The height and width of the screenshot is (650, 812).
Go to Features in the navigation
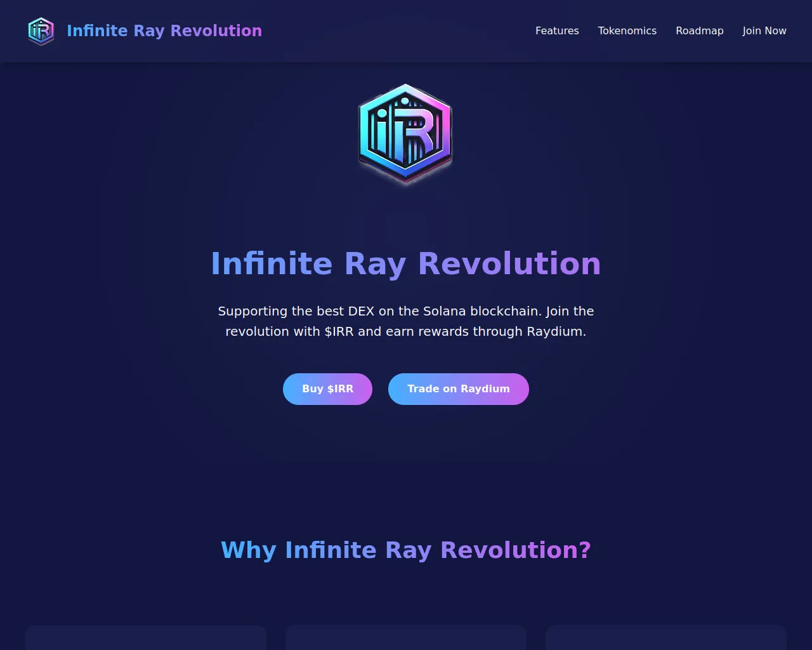coord(557,30)
